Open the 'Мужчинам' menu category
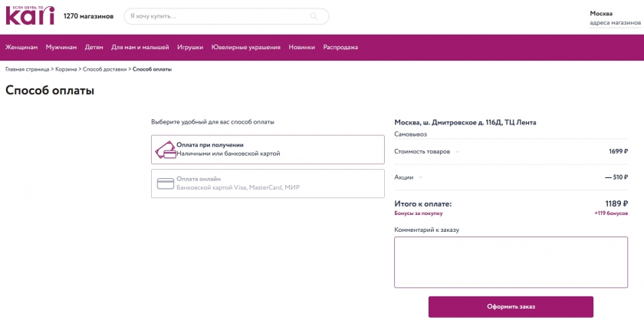 click(x=61, y=48)
